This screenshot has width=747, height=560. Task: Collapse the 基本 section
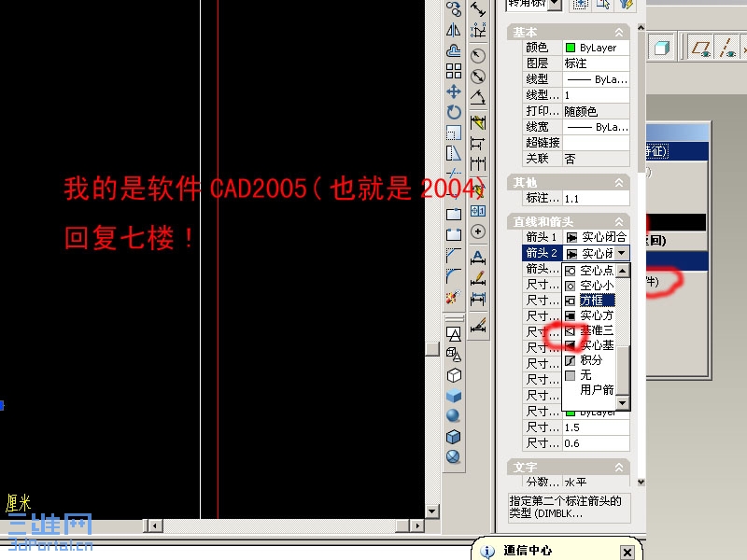tap(619, 33)
